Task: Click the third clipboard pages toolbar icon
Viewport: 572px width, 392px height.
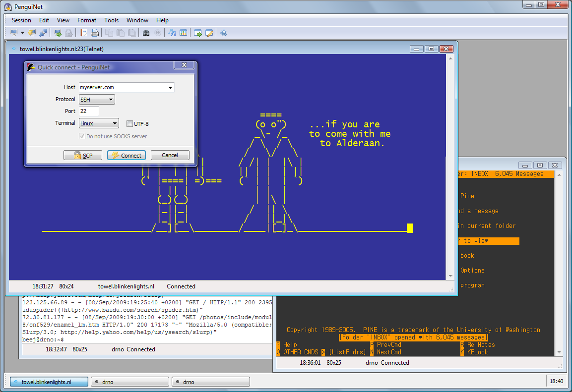Action: (x=131, y=33)
